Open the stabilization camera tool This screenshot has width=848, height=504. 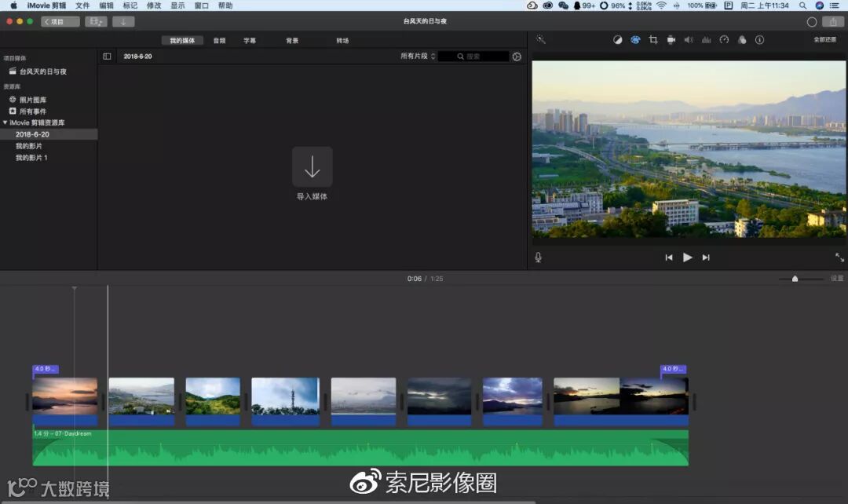(x=671, y=40)
